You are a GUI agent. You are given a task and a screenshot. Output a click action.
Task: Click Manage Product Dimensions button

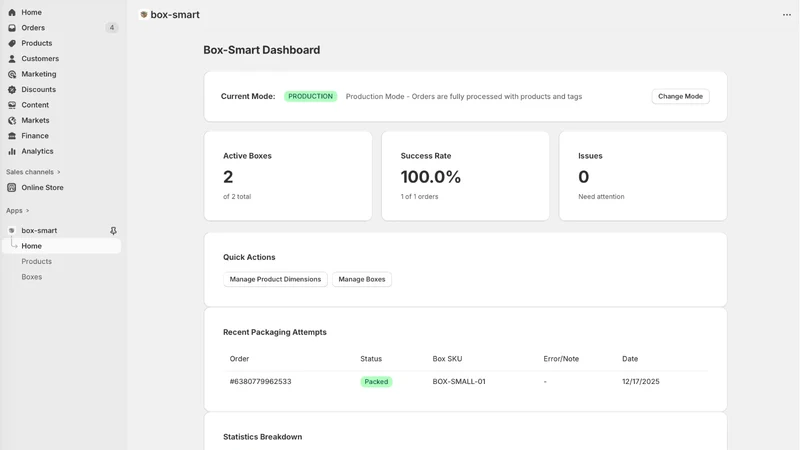tap(275, 279)
